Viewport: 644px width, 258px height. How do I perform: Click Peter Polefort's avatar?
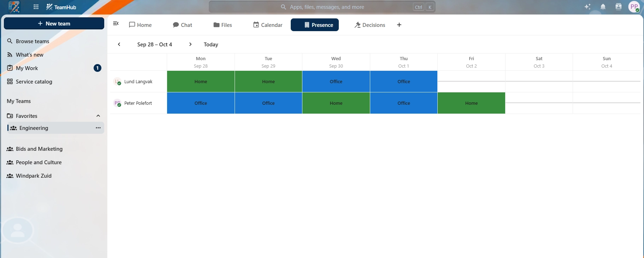click(117, 103)
